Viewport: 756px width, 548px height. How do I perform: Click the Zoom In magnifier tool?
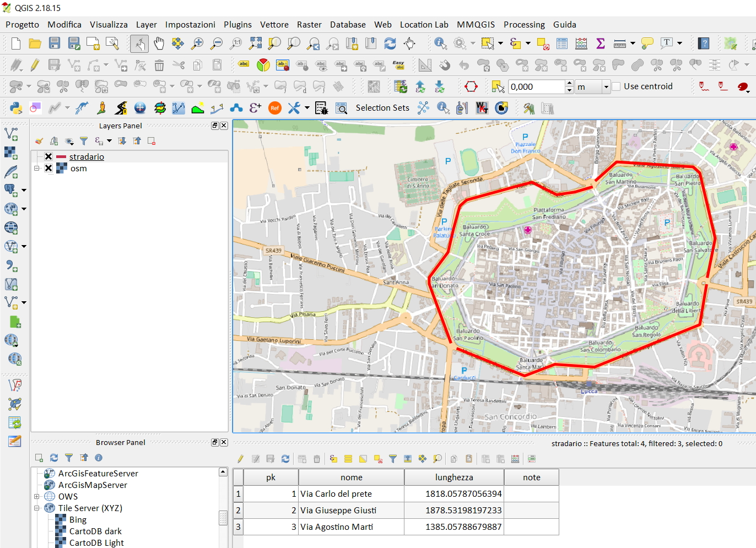click(197, 44)
